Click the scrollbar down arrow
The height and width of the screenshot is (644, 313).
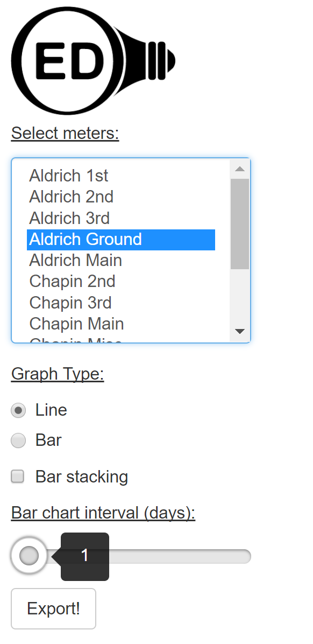240,332
